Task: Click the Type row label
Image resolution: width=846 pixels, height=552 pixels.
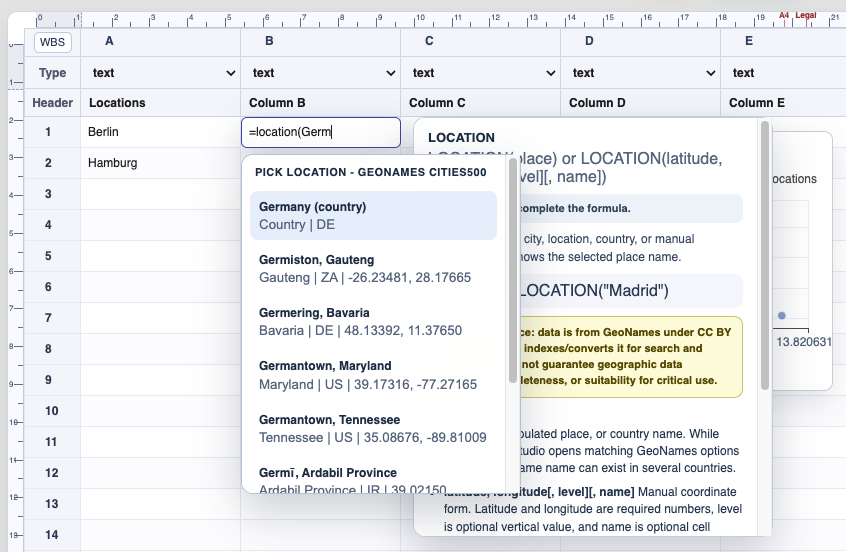Action: 52,73
